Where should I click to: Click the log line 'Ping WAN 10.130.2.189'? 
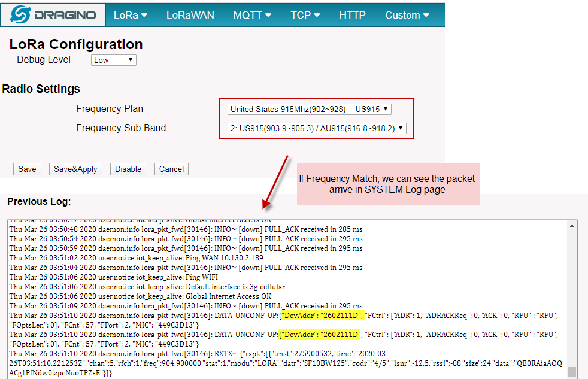pyautogui.click(x=136, y=258)
